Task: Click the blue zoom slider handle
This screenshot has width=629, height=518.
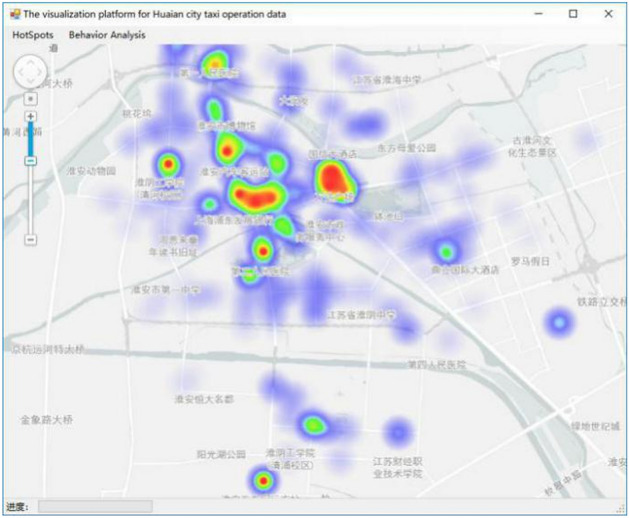Action: [x=30, y=159]
